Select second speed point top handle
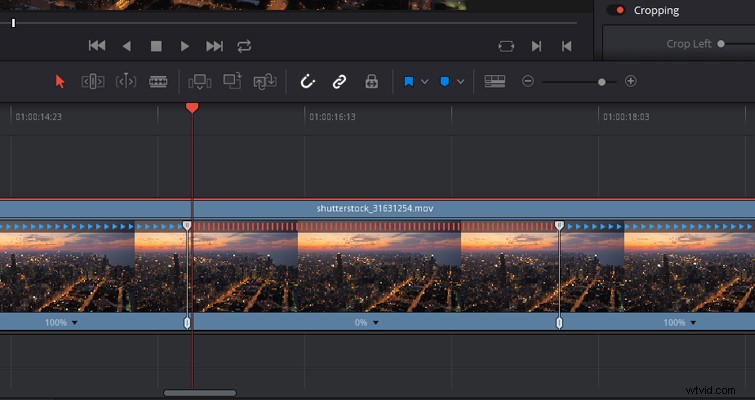755x400 pixels. [559, 225]
